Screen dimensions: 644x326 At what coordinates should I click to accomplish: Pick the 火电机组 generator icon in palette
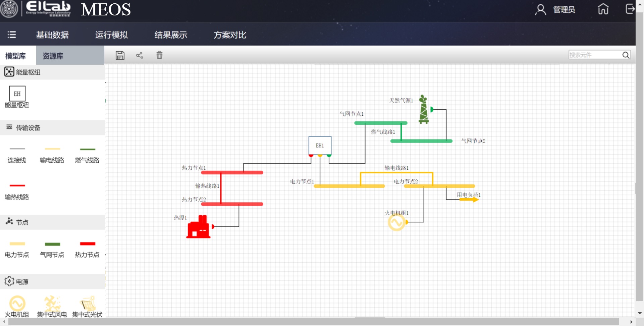click(17, 304)
